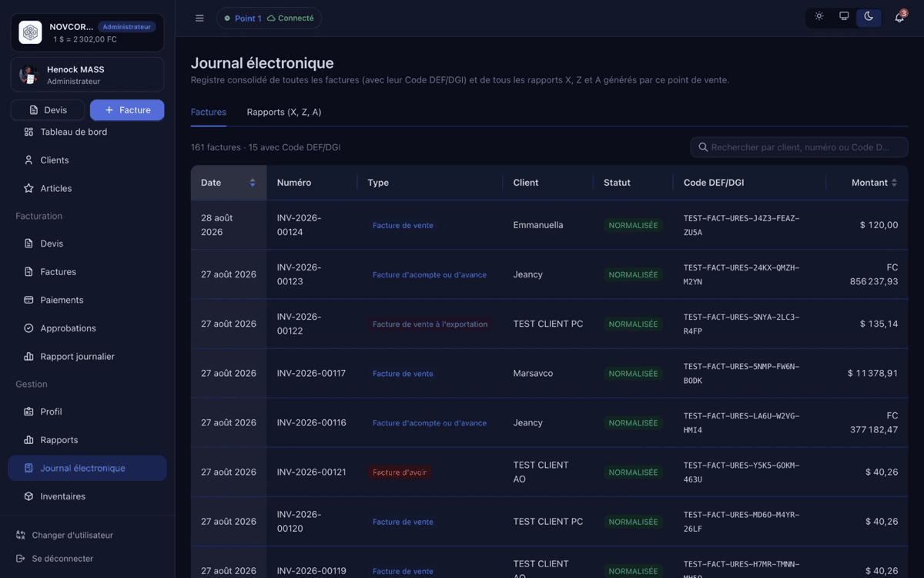Click the Approbations check-circle icon
The height and width of the screenshot is (578, 924).
point(28,328)
